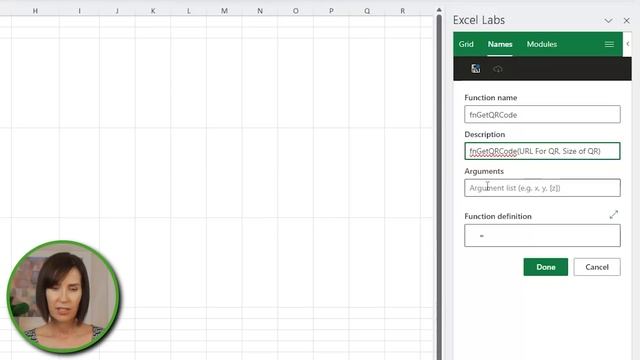Click the Cancel button
This screenshot has width=640, height=360.
tap(597, 267)
